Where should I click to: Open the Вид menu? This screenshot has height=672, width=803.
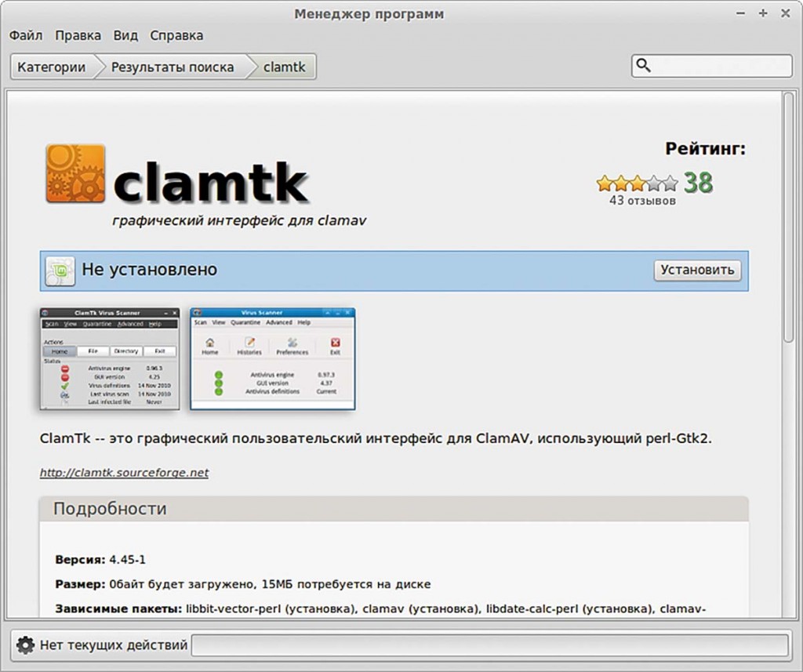click(x=125, y=35)
